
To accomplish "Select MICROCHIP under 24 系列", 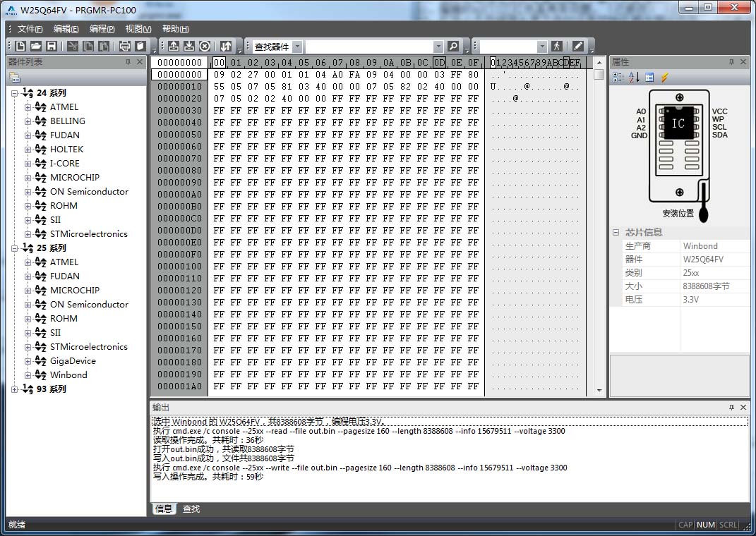I will (x=75, y=177).
